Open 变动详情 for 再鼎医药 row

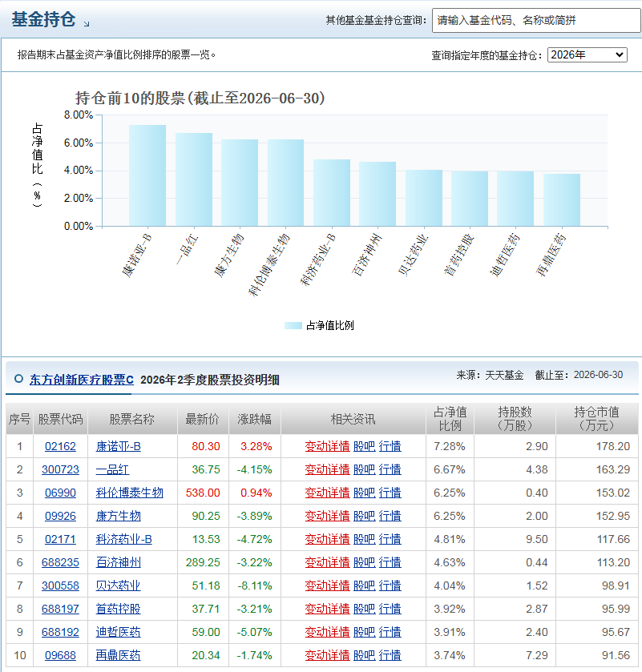click(327, 655)
